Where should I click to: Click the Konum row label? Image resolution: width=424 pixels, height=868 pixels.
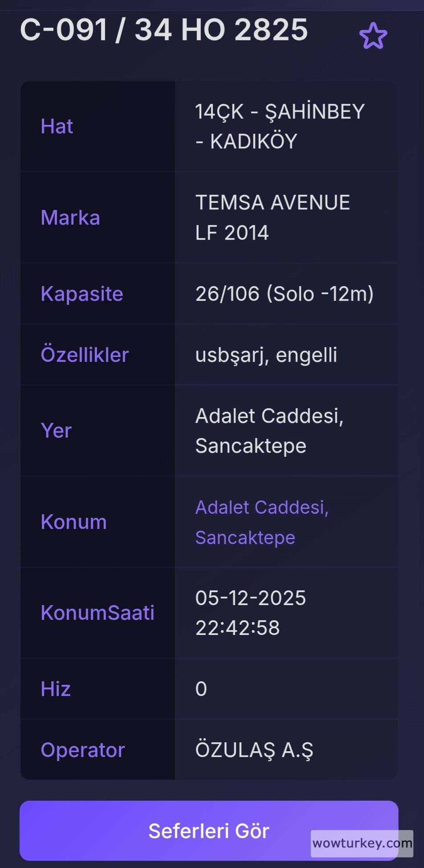click(x=73, y=522)
